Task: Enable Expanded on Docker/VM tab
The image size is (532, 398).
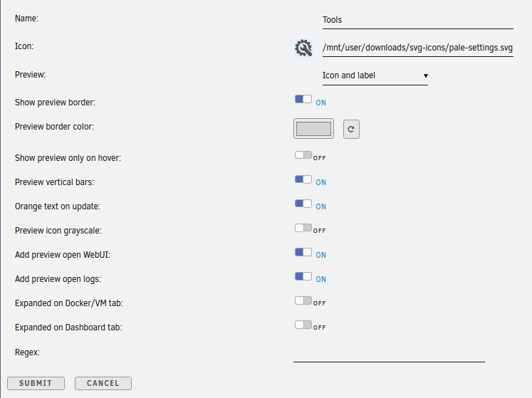Action: 303,300
